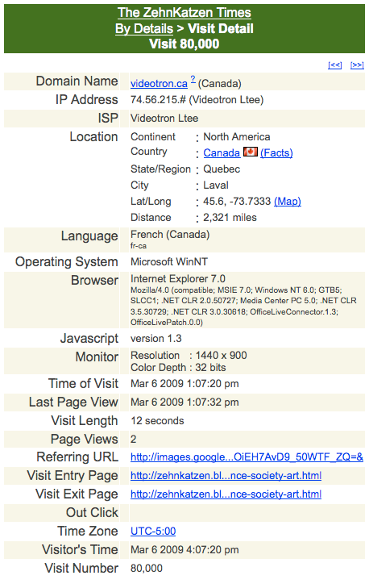Open the images.google Referring URL
The height and width of the screenshot is (588, 369).
pos(247,457)
